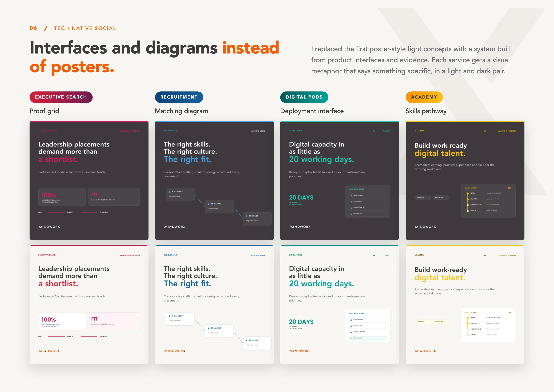Select the 'Matching diagram' caption
This screenshot has width=554, height=392.
point(181,111)
